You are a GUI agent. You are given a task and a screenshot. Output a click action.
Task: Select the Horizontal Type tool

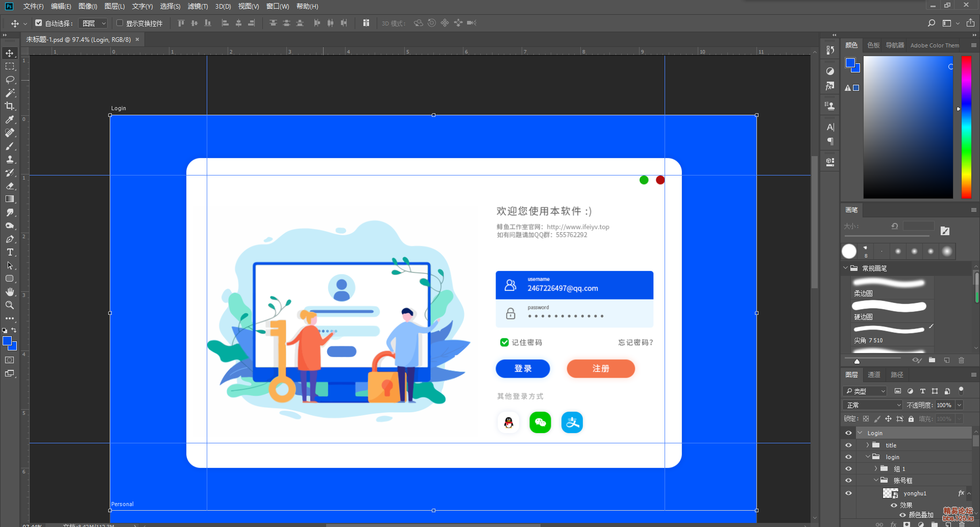(10, 252)
